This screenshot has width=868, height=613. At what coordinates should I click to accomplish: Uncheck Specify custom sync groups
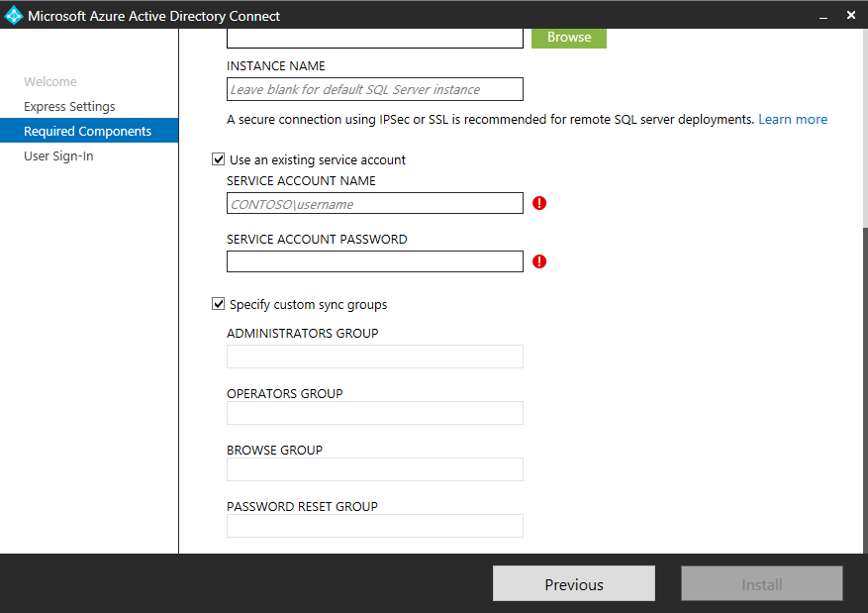click(x=219, y=305)
